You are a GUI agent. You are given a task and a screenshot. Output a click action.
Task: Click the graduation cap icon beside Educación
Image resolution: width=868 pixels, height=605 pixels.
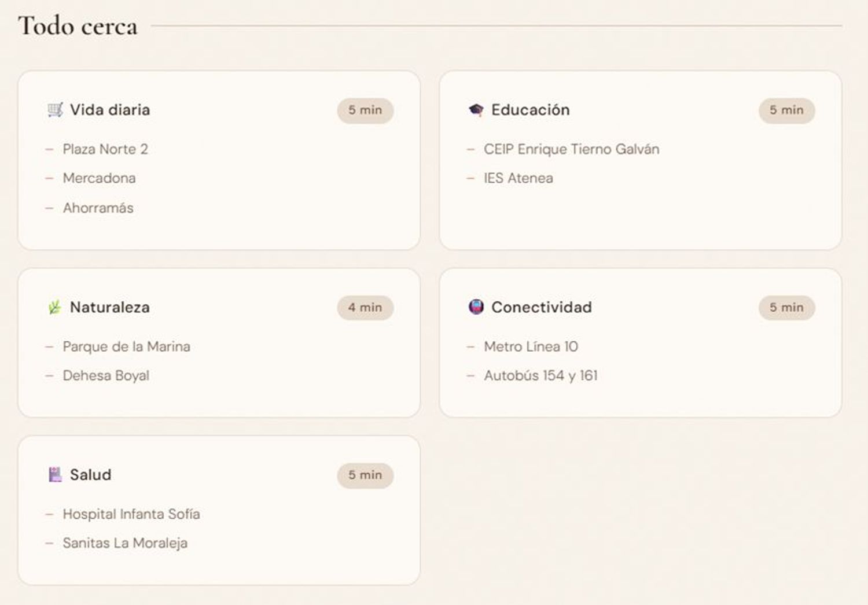pyautogui.click(x=476, y=110)
